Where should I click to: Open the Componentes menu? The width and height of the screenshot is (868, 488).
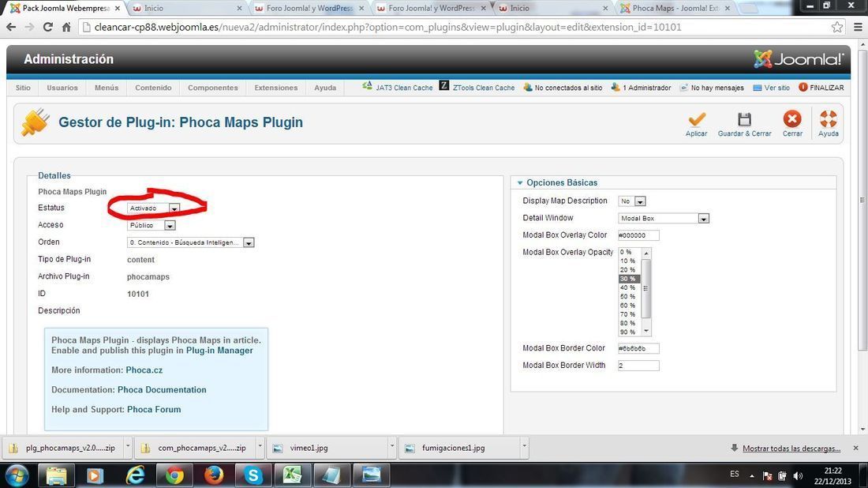click(x=212, y=88)
